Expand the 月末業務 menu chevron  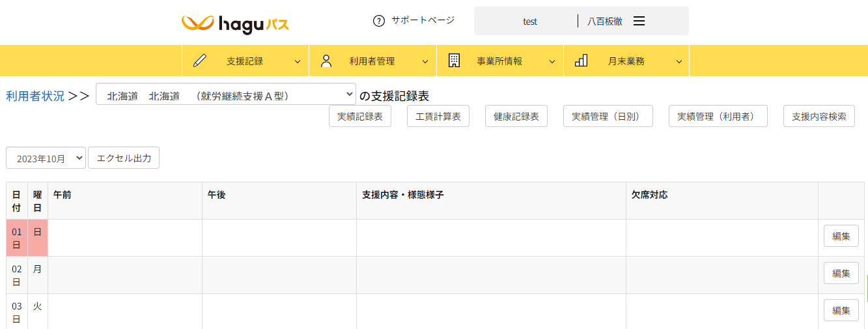(x=679, y=61)
